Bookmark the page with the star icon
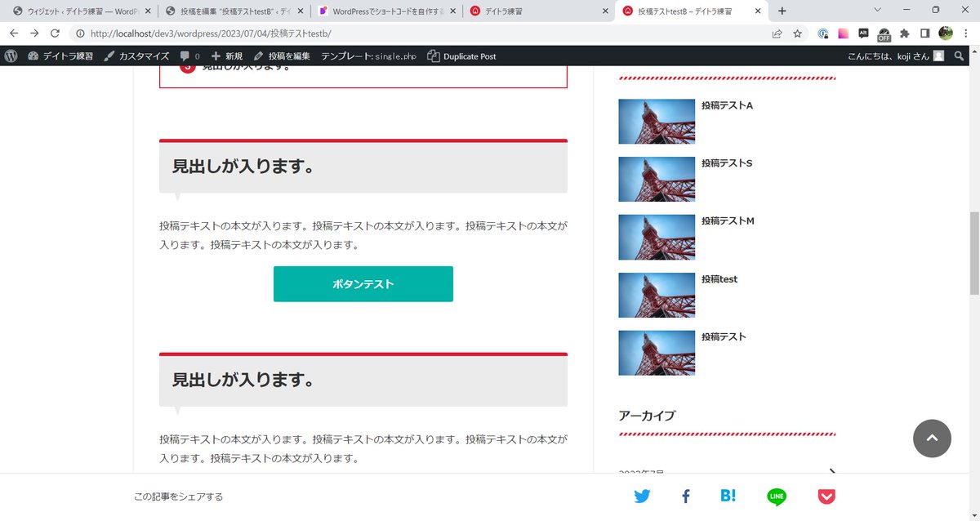Screen dimensions: 980x521 tap(797, 33)
